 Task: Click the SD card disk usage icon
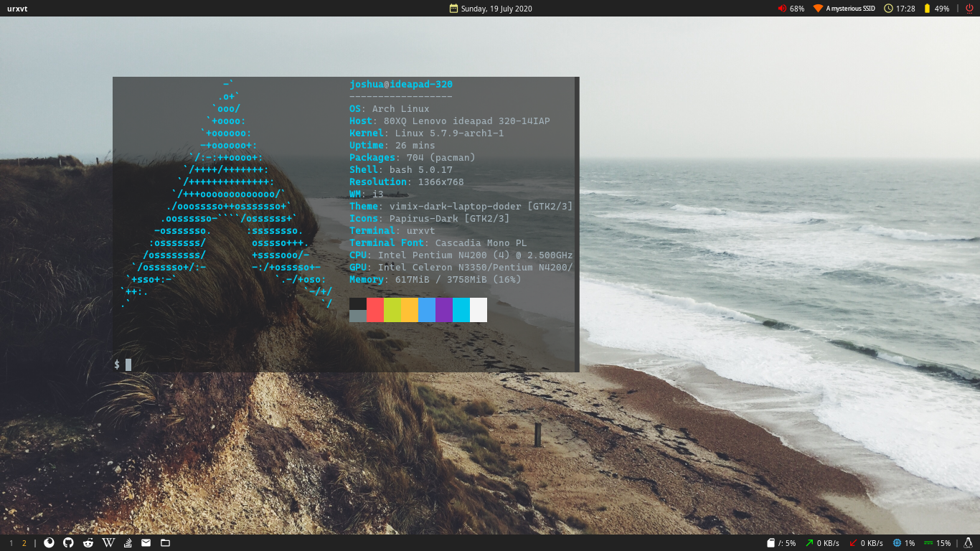click(x=771, y=543)
